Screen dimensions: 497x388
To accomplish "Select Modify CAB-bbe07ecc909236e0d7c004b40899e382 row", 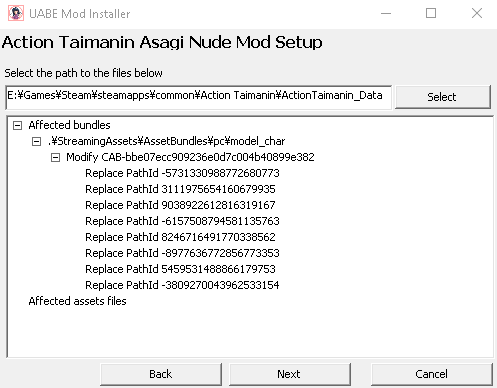I will click(190, 157).
